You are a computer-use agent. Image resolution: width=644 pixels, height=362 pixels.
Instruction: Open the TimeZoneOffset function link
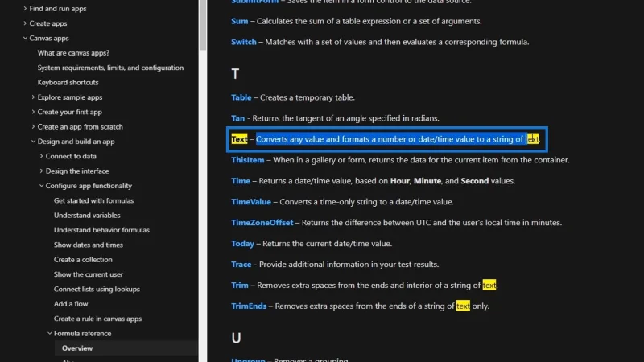coord(262,223)
